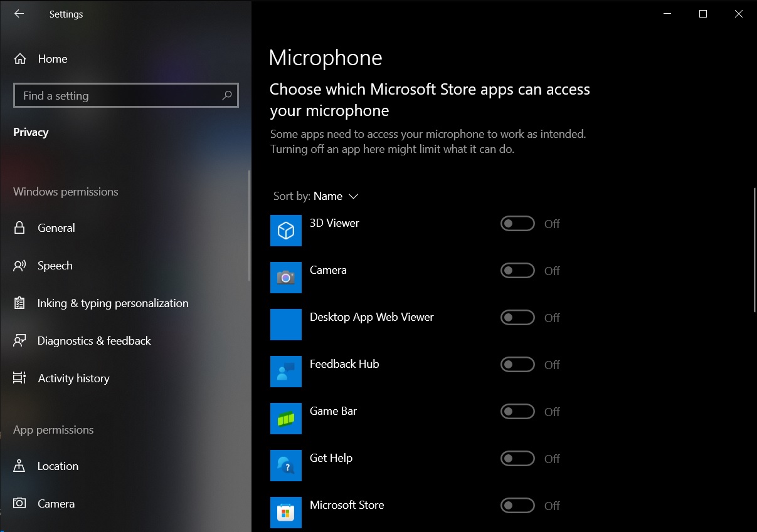Select Diagnostics & feedback in sidebar
The height and width of the screenshot is (532, 757).
pos(94,341)
